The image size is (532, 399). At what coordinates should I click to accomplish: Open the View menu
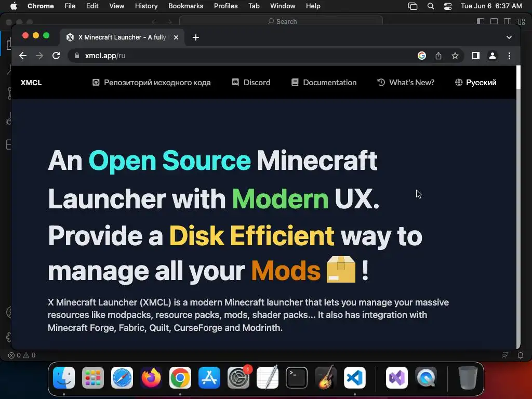coord(116,6)
